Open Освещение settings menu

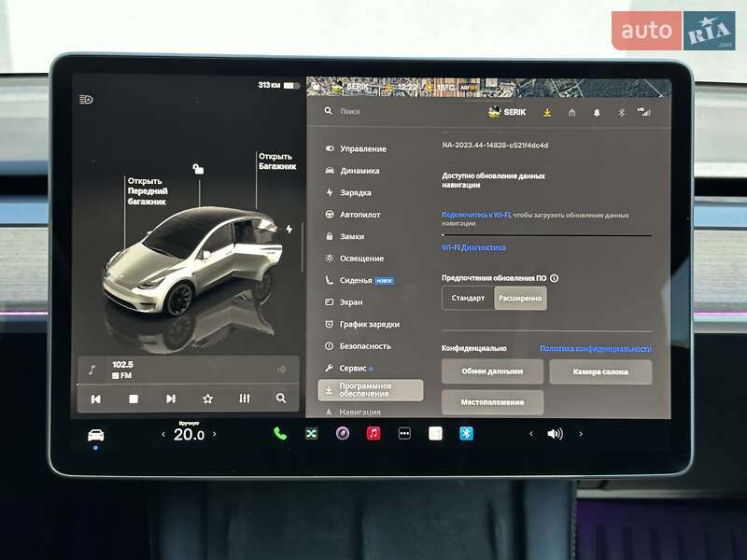[x=355, y=259]
